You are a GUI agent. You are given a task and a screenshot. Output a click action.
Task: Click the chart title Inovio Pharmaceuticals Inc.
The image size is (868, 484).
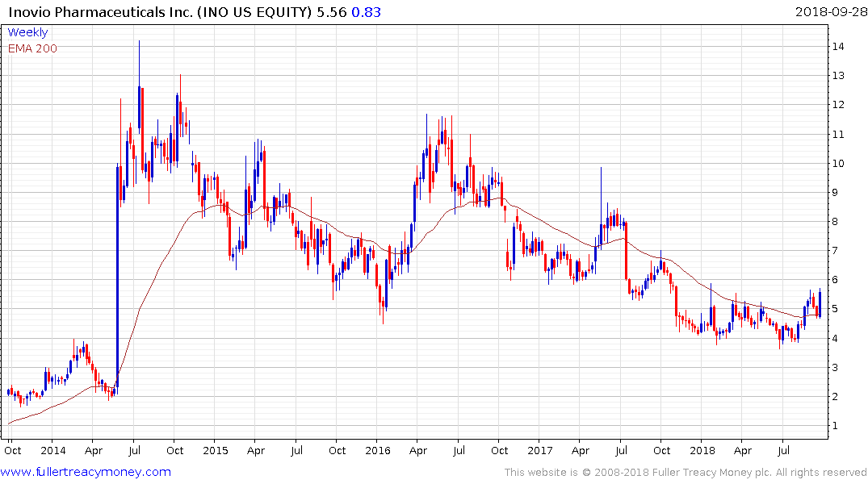[101, 12]
